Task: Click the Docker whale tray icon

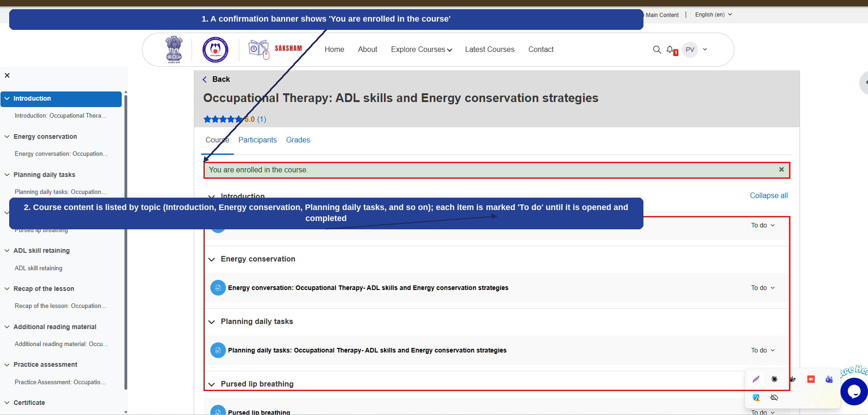Action: click(x=793, y=379)
